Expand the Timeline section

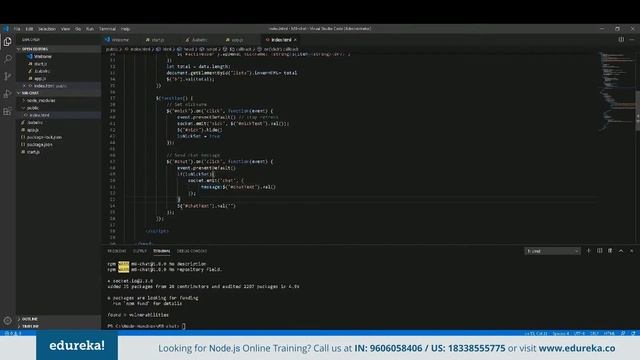(58, 326)
